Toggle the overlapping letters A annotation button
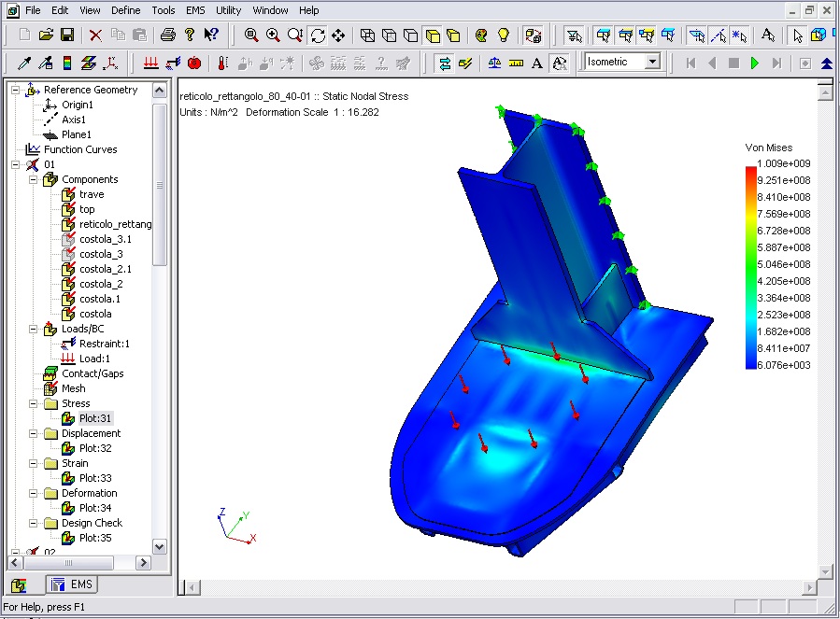 [560, 63]
